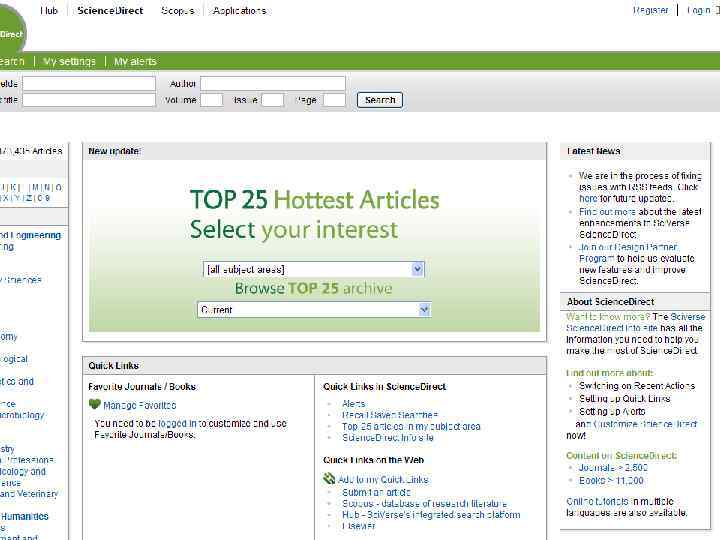Open the Alerts quick link
Screen dimensions: 720x540
(x=354, y=404)
